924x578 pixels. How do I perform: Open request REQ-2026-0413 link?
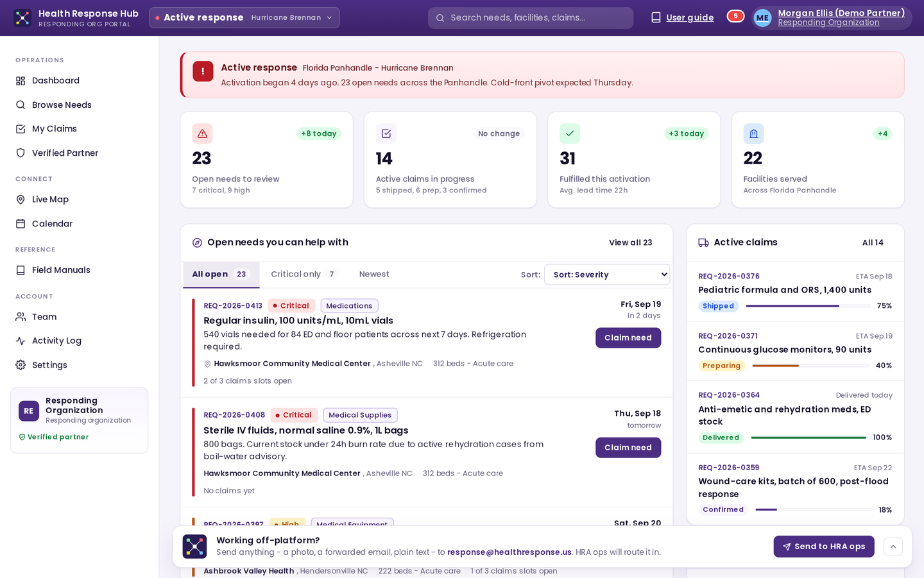coord(233,306)
